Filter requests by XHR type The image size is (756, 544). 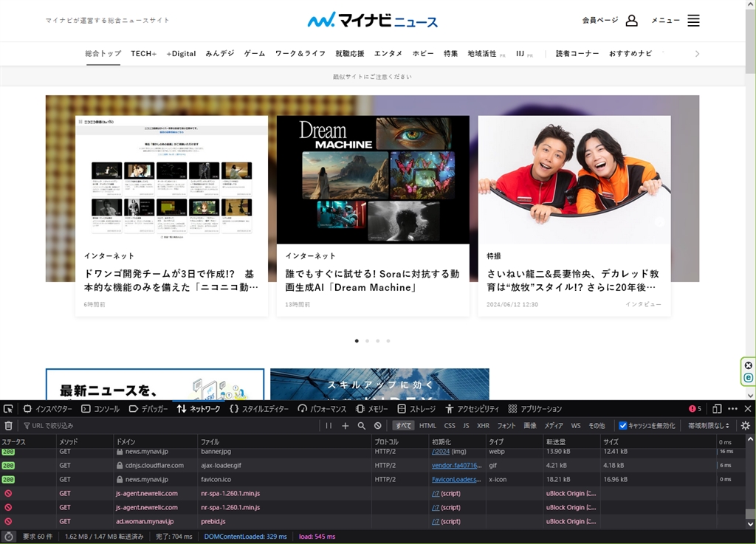point(483,426)
